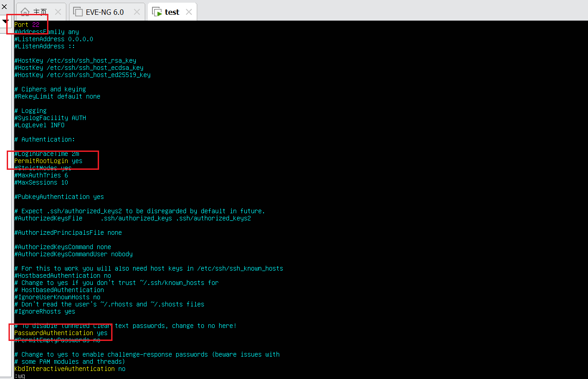Viewport: 588px width, 379px height.
Task: Click the 'PermitRootLogin yes' line
Action: click(x=48, y=161)
